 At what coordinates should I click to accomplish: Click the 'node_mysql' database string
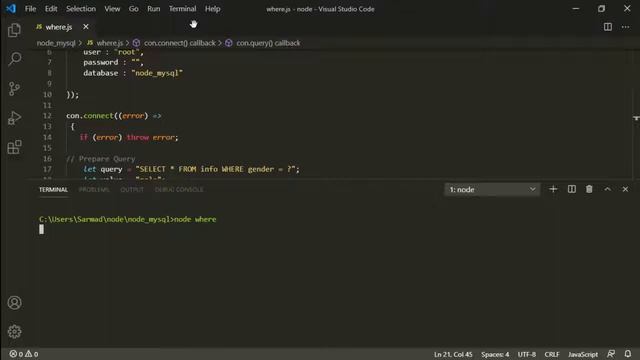click(x=157, y=73)
